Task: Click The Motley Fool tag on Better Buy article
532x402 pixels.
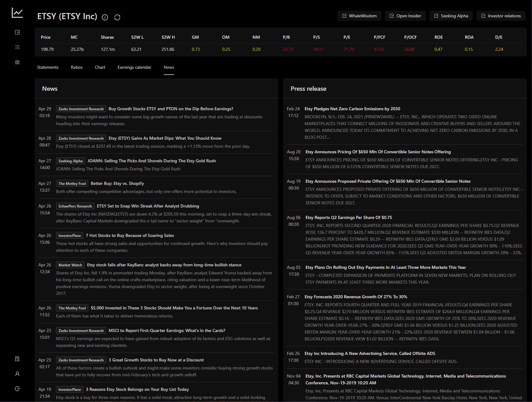Action: click(72, 184)
